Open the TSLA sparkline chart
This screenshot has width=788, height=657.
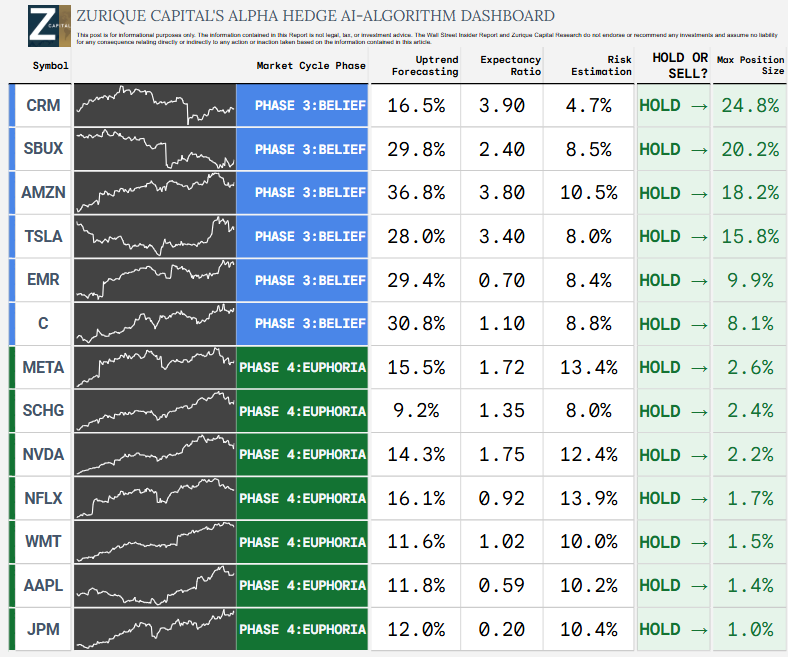[155, 236]
